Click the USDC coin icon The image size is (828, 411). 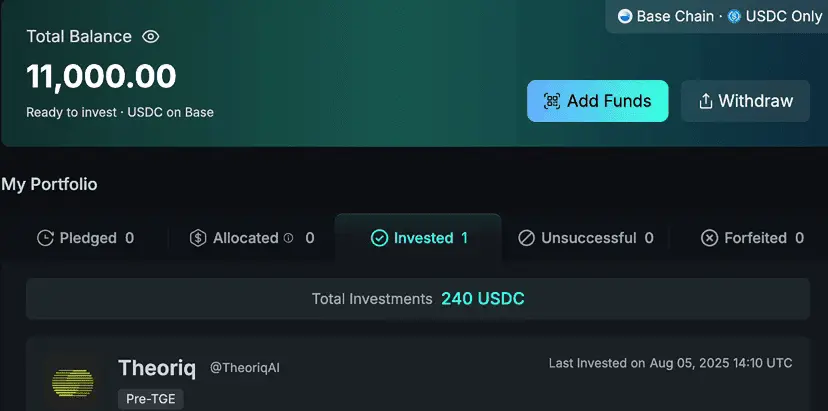(734, 16)
